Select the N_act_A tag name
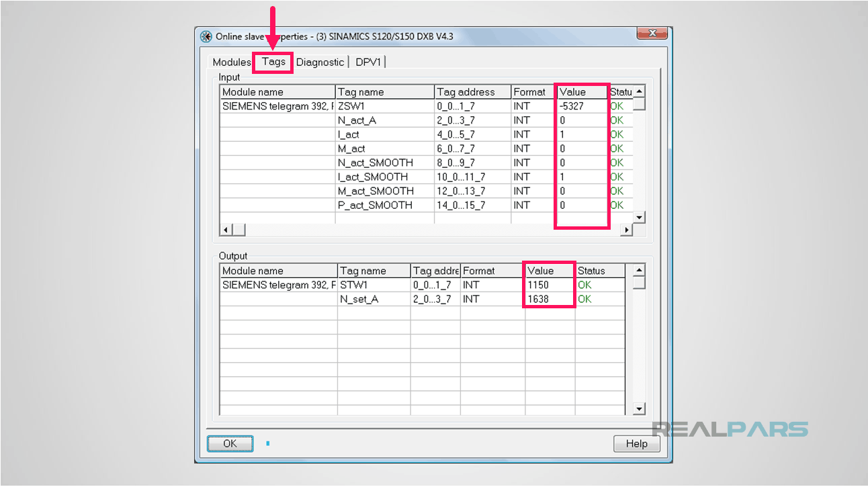 coord(357,120)
